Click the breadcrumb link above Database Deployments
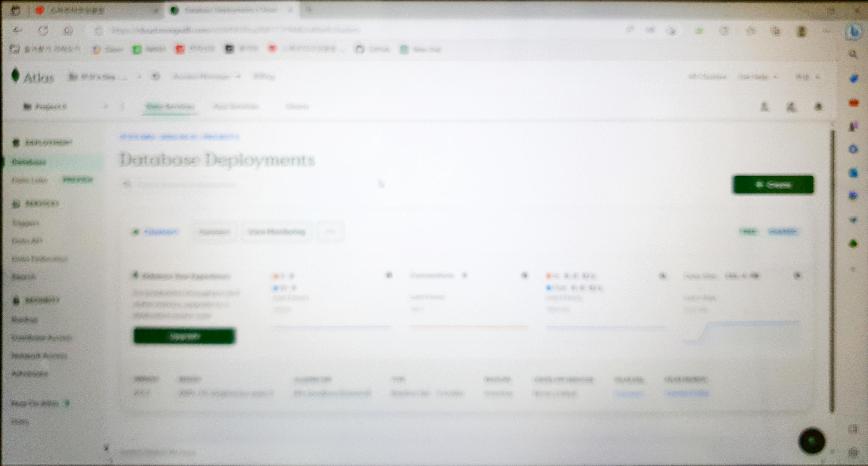Image resolution: width=868 pixels, height=466 pixels. (x=180, y=137)
